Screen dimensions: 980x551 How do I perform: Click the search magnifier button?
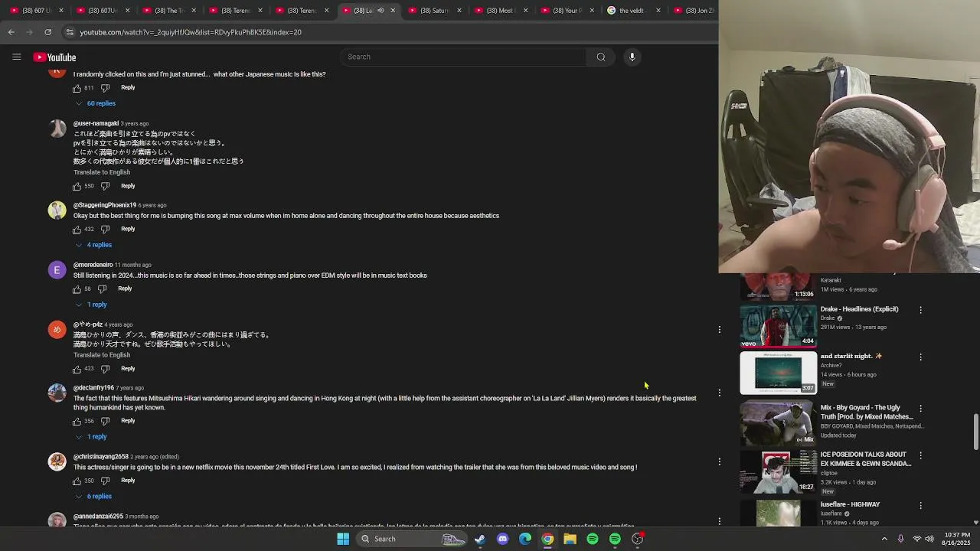tap(601, 57)
